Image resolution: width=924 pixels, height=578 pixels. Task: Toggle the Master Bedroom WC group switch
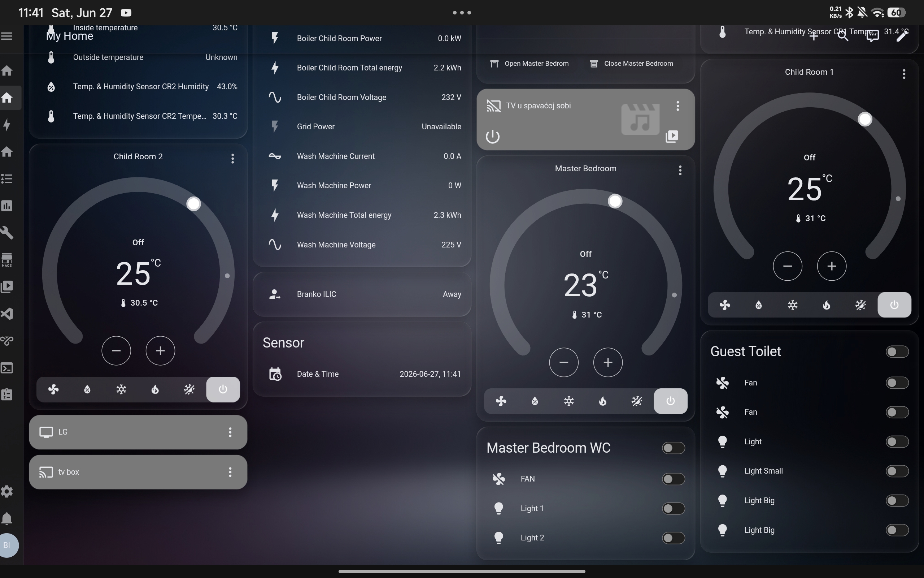(x=673, y=448)
